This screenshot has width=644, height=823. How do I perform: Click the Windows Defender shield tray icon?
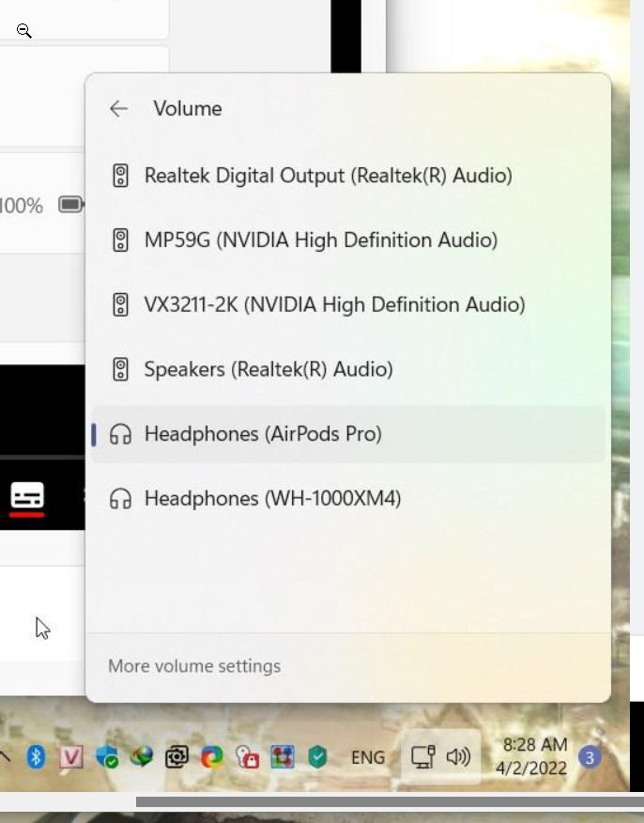click(107, 756)
